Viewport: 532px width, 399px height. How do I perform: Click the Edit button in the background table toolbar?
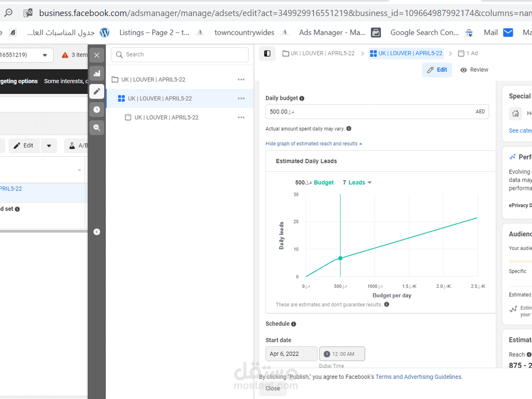pos(24,146)
